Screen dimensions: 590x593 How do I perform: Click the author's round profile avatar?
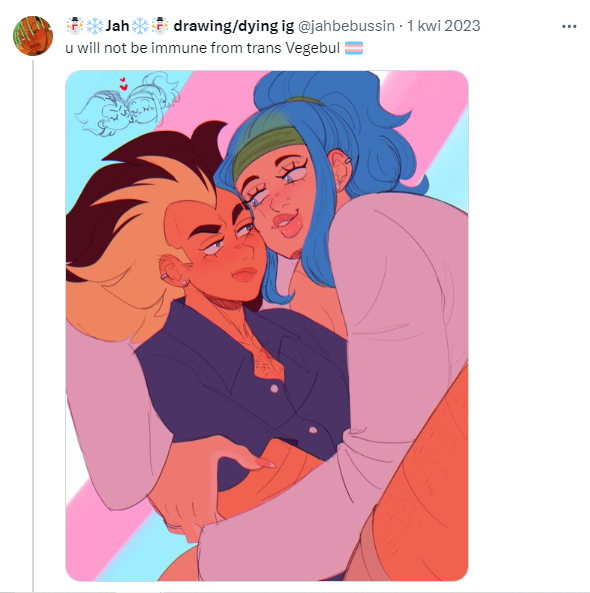tap(33, 36)
